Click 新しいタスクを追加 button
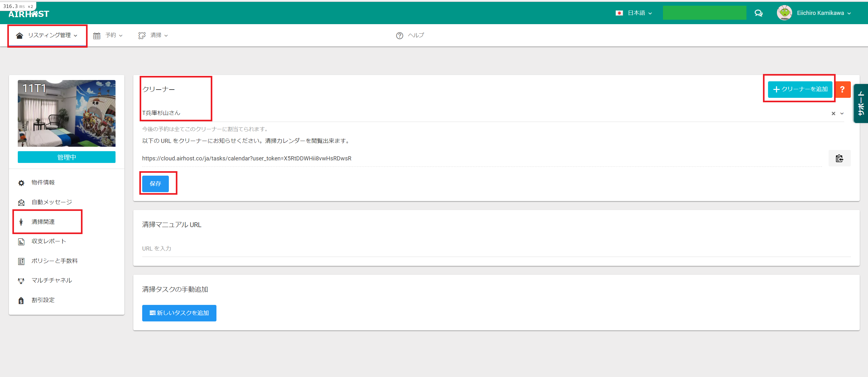 [179, 313]
